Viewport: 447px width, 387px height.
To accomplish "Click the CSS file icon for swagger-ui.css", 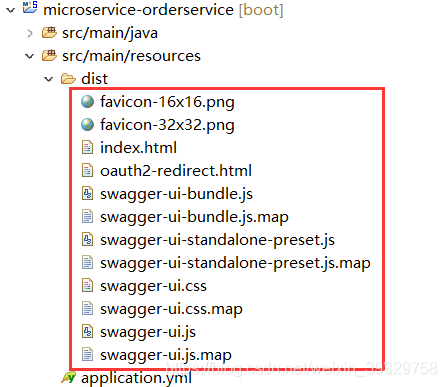I will point(87,286).
